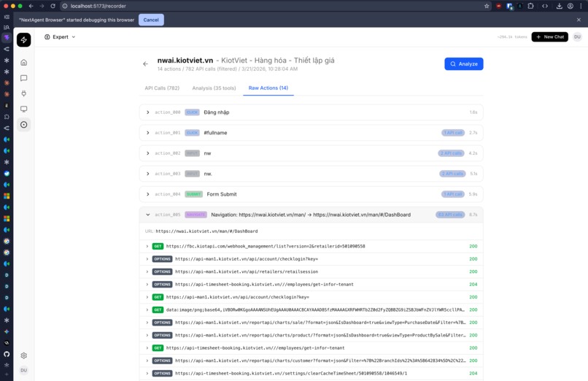The width and height of the screenshot is (588, 381).
Task: Open the browser extensions puzzle icon
Action: tap(530, 6)
